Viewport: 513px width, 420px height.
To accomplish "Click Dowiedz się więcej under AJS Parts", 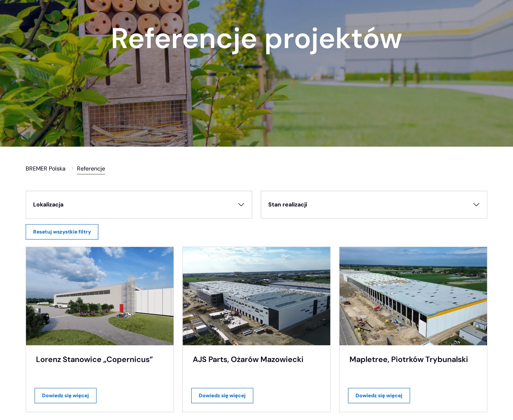I will 222,396.
